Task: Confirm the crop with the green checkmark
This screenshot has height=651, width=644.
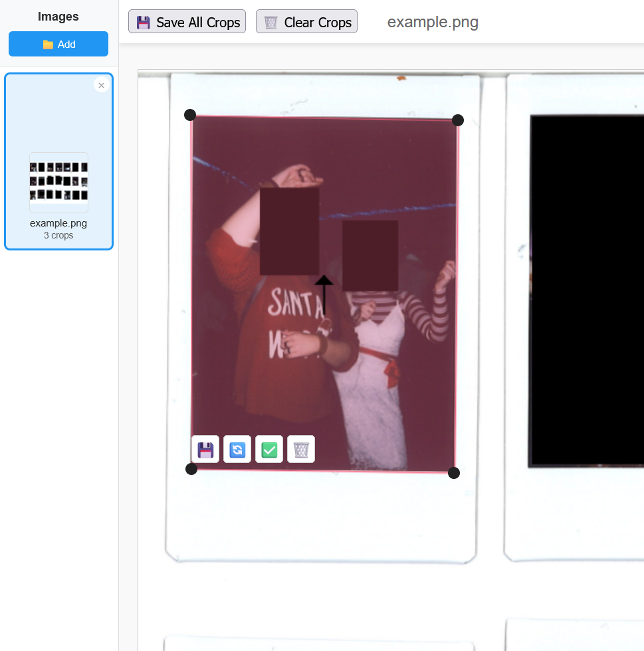Action: coord(269,450)
